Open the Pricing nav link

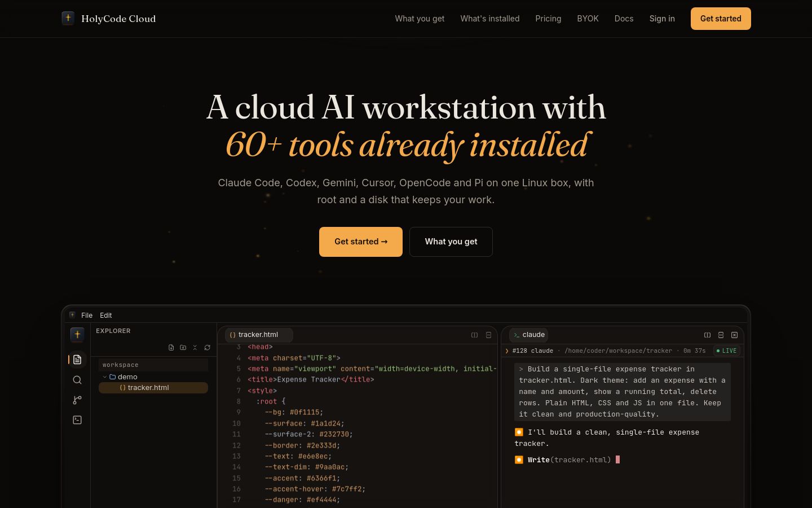point(548,19)
